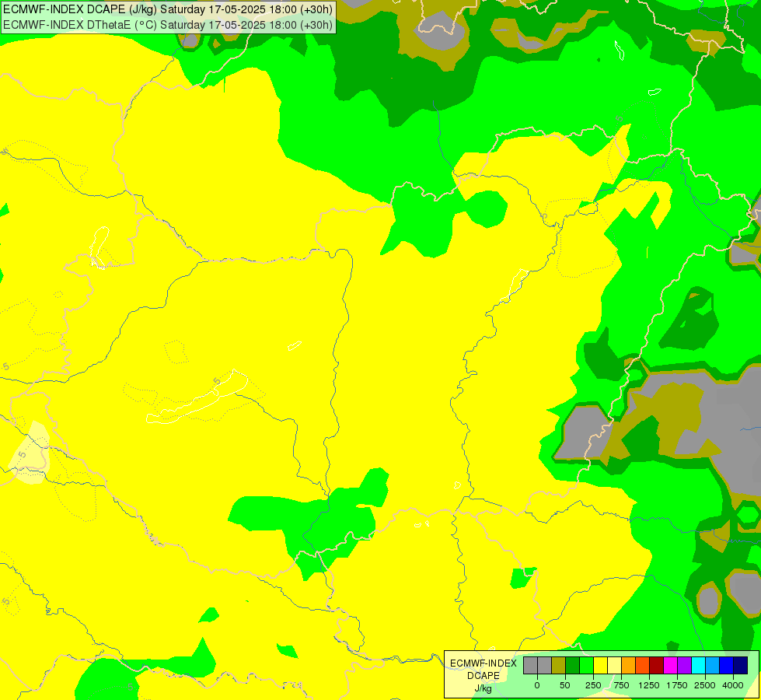The width and height of the screenshot is (761, 700).
Task: Click the DCAPE title line at top
Action: coord(168,9)
